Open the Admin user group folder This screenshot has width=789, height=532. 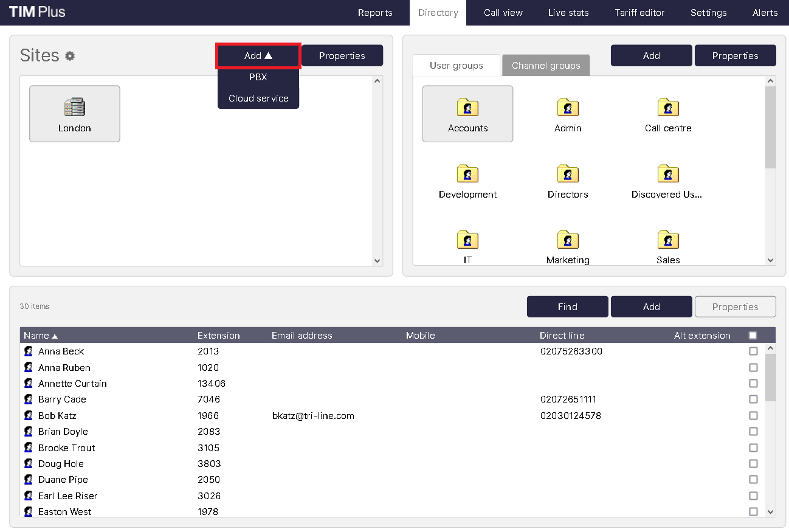tap(568, 108)
